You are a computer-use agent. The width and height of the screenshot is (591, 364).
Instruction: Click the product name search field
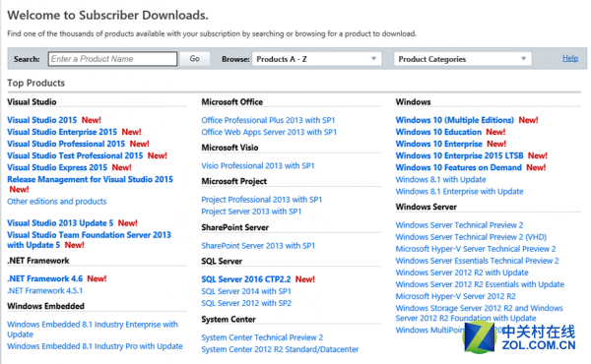pos(112,59)
